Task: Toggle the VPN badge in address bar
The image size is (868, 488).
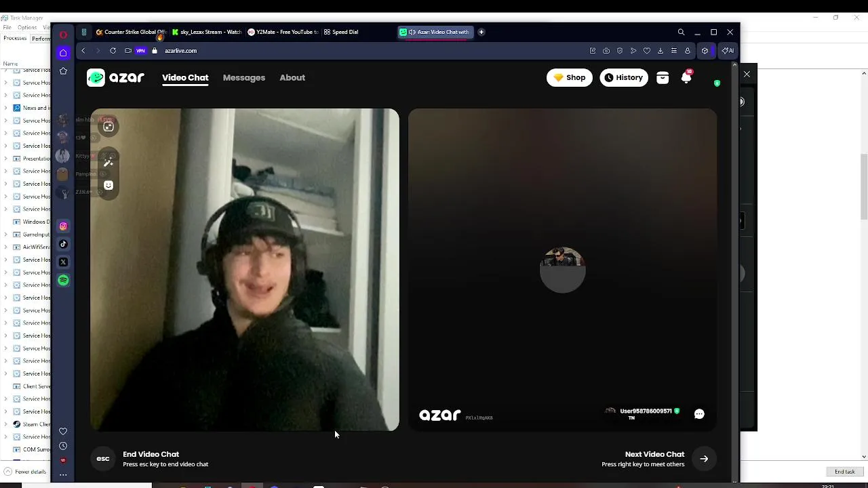Action: [140, 51]
